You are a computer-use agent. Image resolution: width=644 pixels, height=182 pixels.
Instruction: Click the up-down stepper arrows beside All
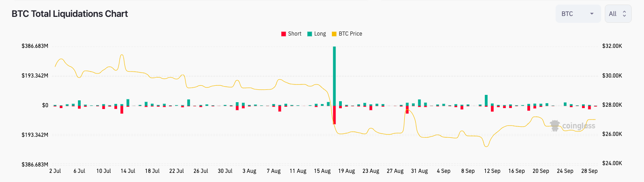coord(624,14)
